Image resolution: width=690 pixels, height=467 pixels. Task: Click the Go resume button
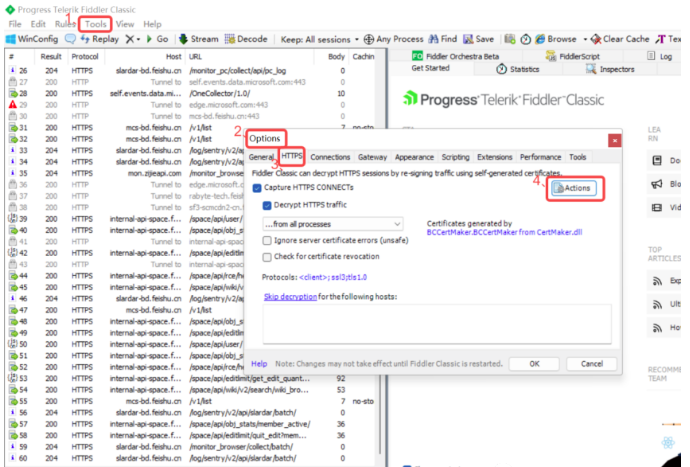158,39
